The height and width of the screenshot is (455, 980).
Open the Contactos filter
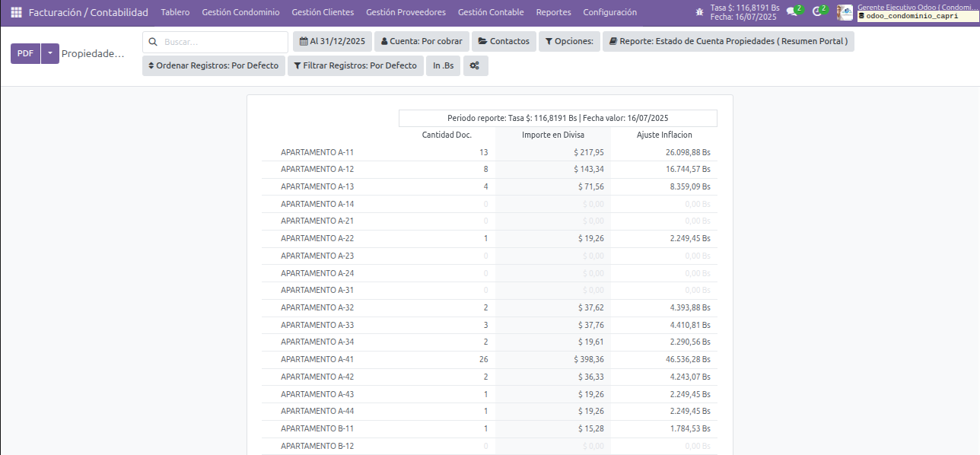(504, 41)
